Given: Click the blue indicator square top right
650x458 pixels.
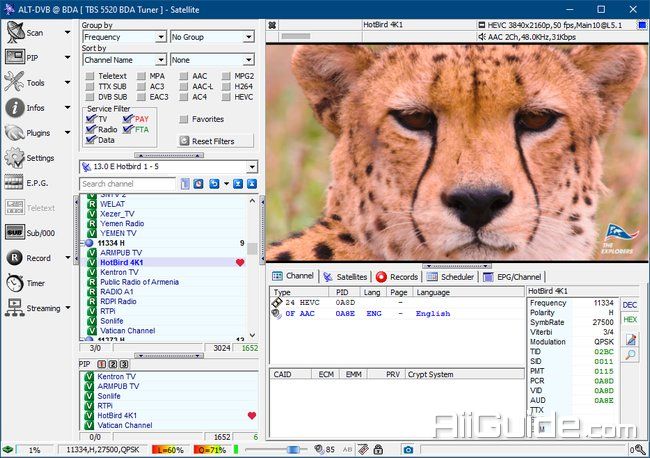Looking at the screenshot, I should tap(642, 25).
